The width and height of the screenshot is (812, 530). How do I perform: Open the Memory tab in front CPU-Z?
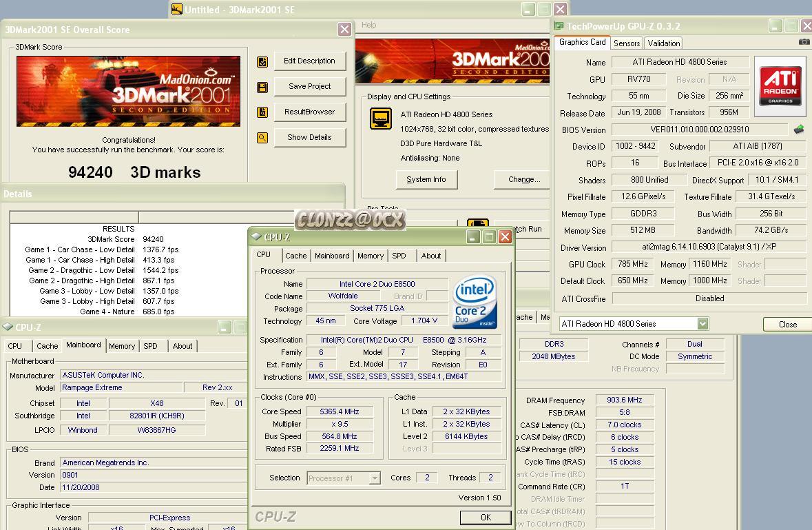pos(371,256)
